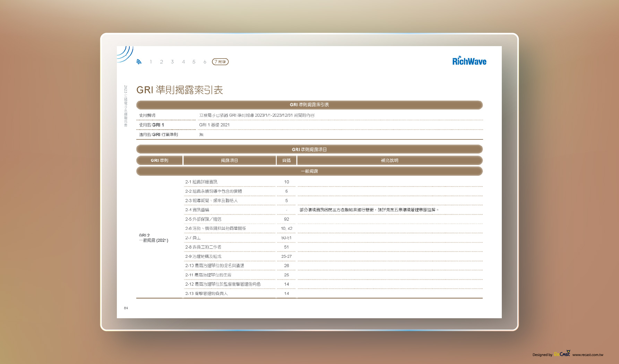
Task: Click the '補充說明' column header
Action: click(x=390, y=161)
